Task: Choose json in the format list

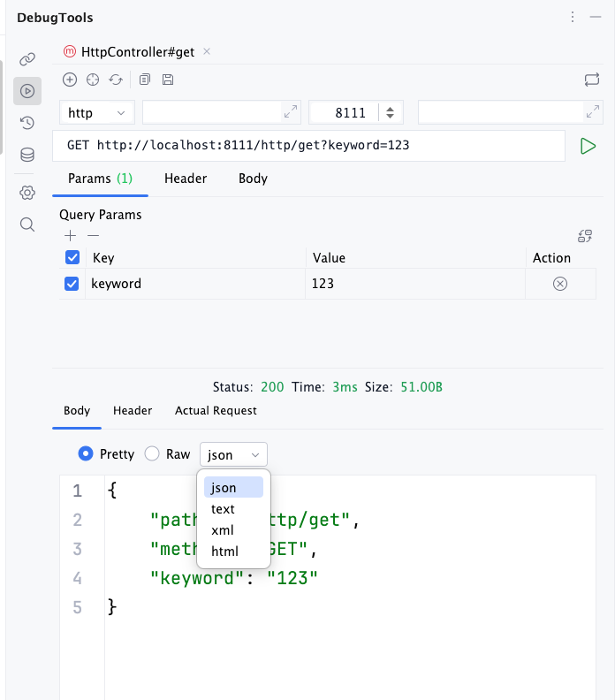Action: point(233,487)
